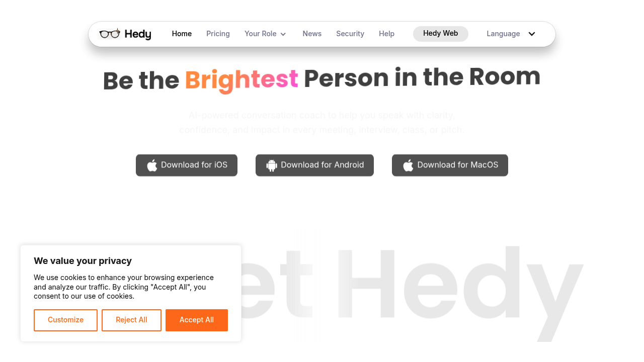This screenshot has height=362, width=644.
Task: Customize cookie preferences
Action: pos(65,320)
